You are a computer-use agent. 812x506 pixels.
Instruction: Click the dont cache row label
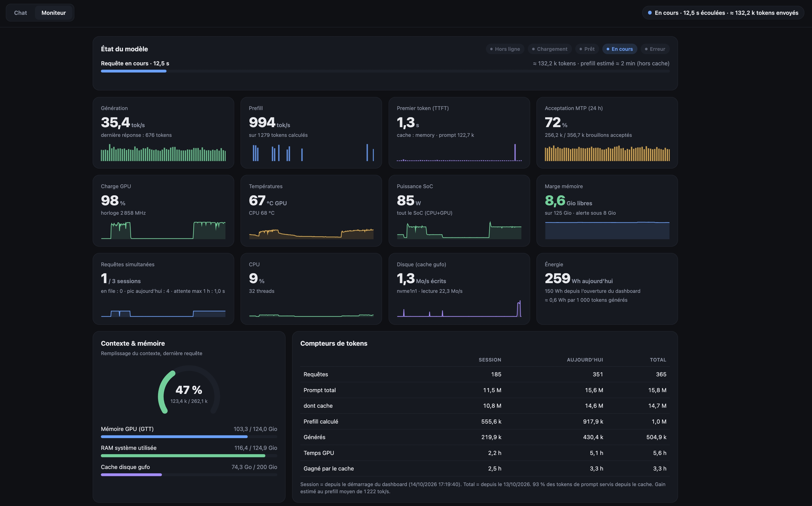click(318, 406)
